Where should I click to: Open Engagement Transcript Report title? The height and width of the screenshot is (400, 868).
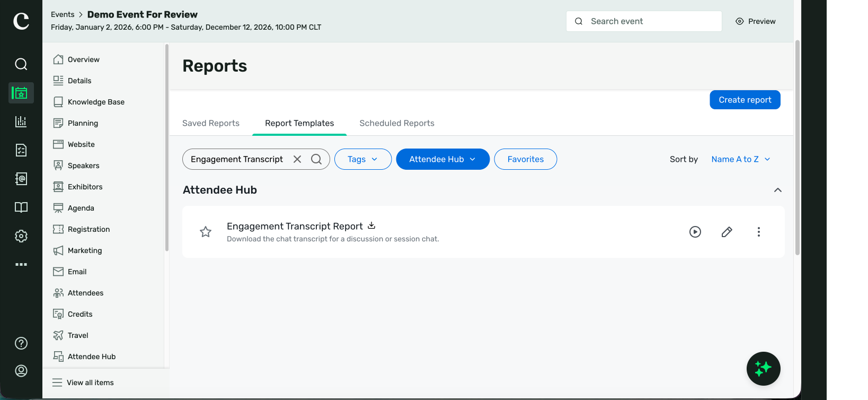click(295, 226)
